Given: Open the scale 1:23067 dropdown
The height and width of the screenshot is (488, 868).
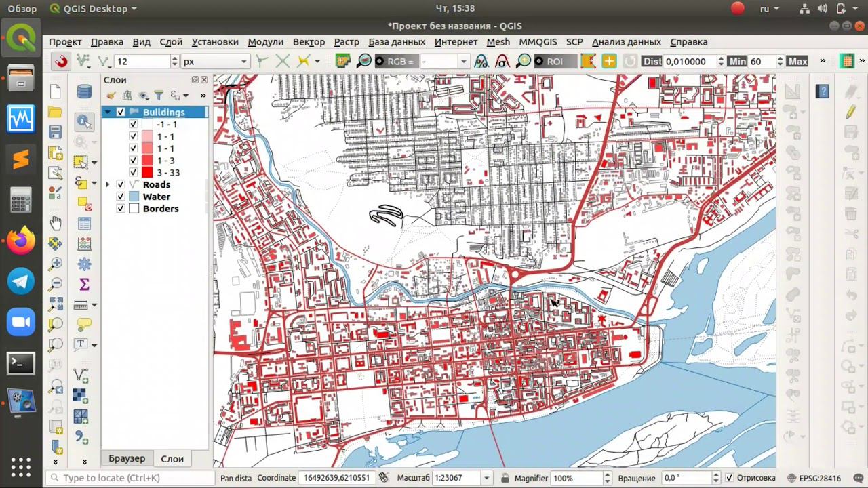Looking at the screenshot, I should (486, 478).
